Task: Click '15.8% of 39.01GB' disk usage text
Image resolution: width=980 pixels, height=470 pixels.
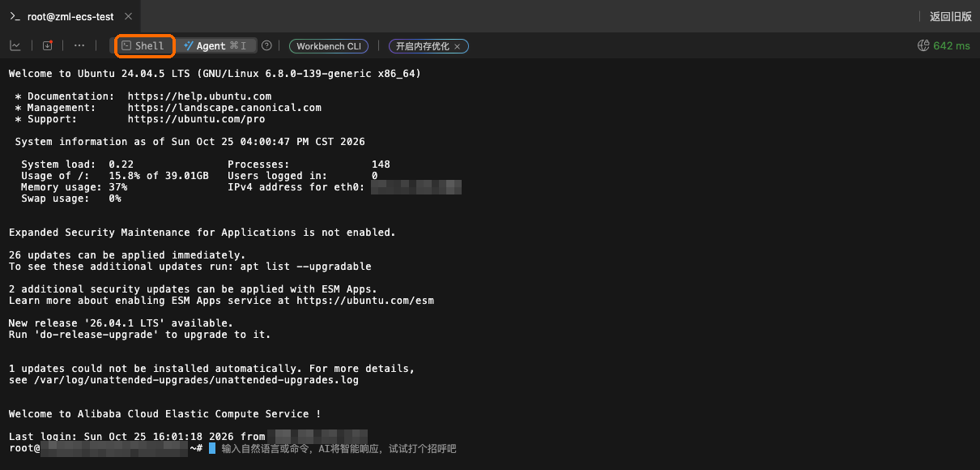Action: (x=159, y=176)
